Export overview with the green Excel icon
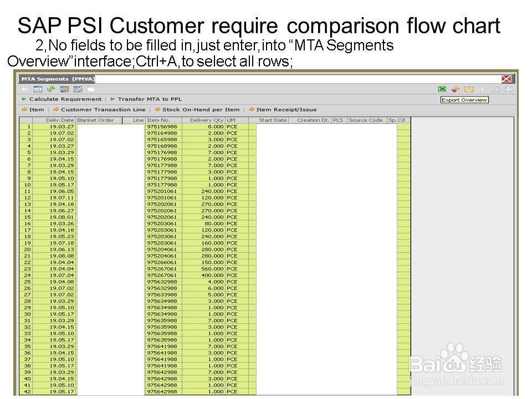Screen dimensions: 532x399 point(442,89)
